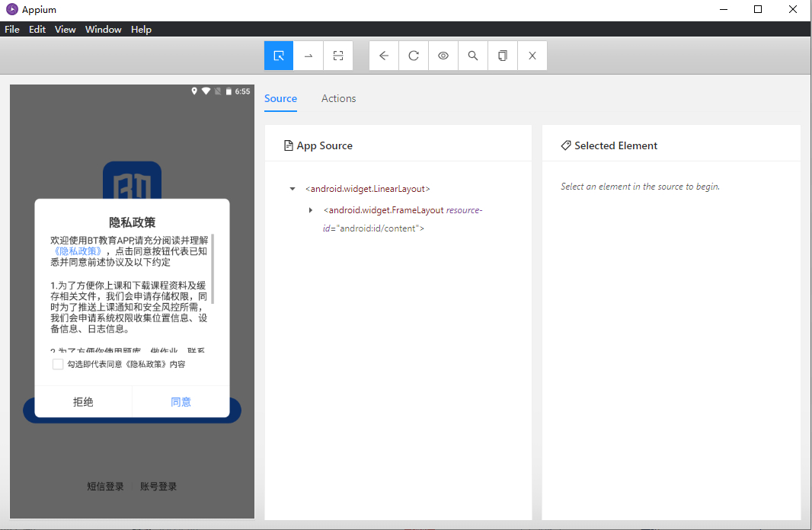Click the App Source document icon
Screen dimensions: 812x530
point(289,146)
